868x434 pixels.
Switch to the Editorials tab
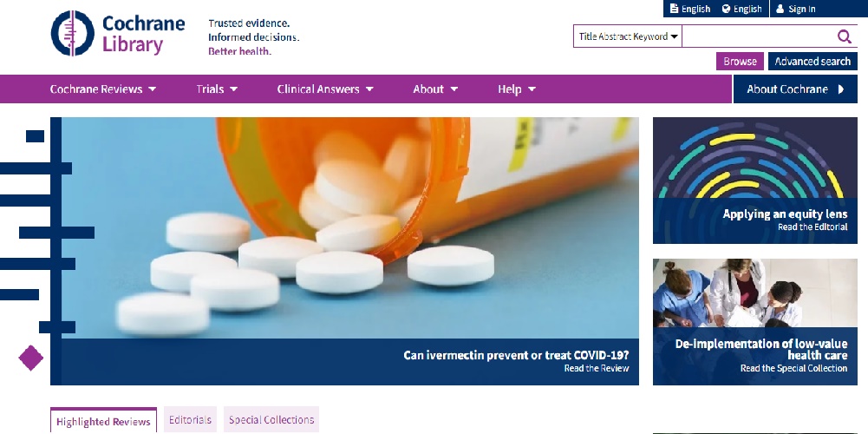click(190, 419)
